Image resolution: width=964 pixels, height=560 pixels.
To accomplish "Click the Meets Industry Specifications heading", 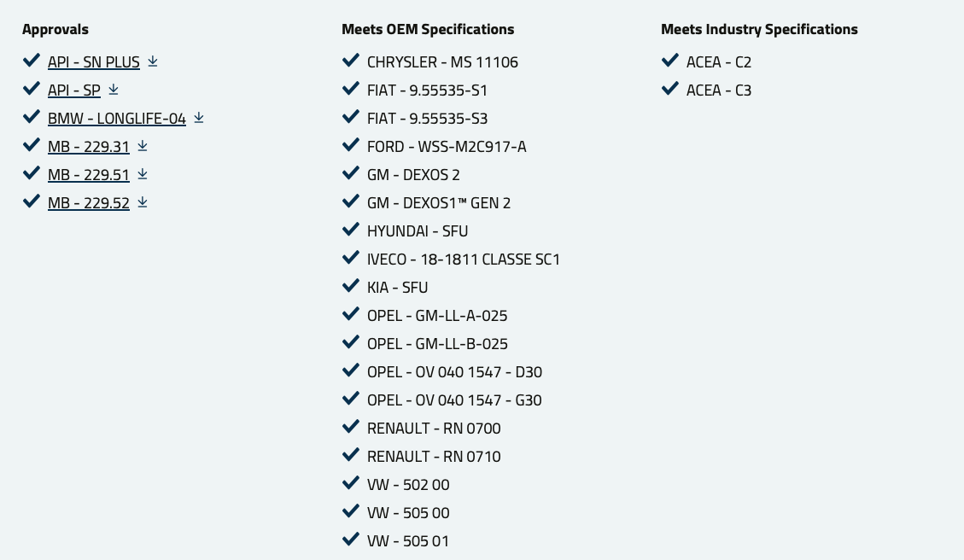I will pyautogui.click(x=759, y=29).
